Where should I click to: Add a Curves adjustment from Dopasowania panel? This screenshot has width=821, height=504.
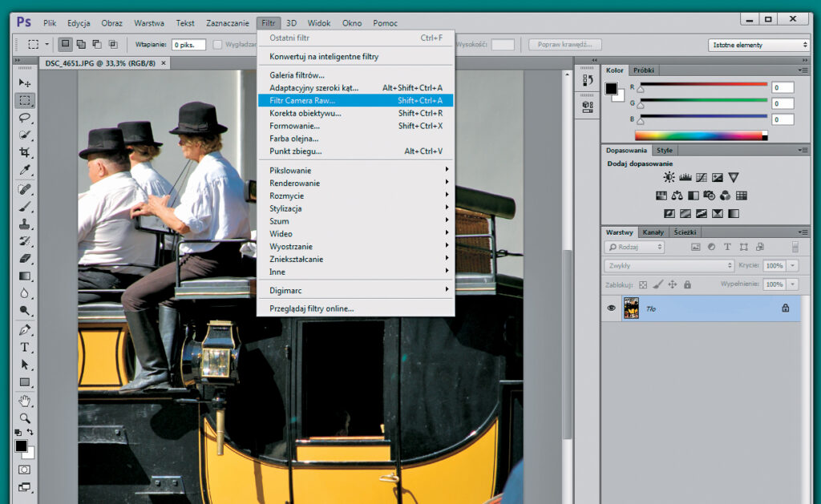coord(700,178)
